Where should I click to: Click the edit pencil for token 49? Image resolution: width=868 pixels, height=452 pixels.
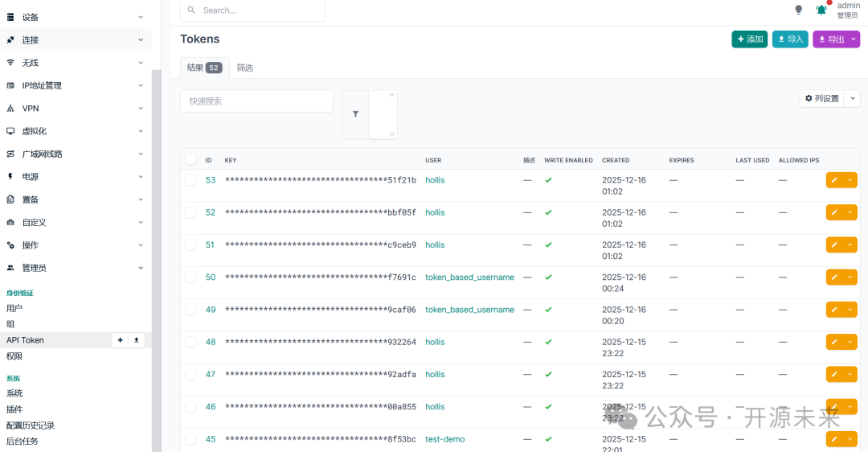[x=834, y=310]
